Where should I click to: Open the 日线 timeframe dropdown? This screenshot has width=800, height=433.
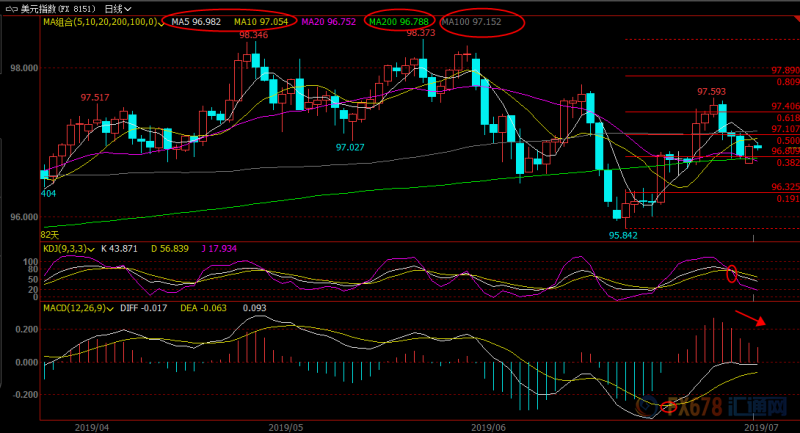pos(118,9)
